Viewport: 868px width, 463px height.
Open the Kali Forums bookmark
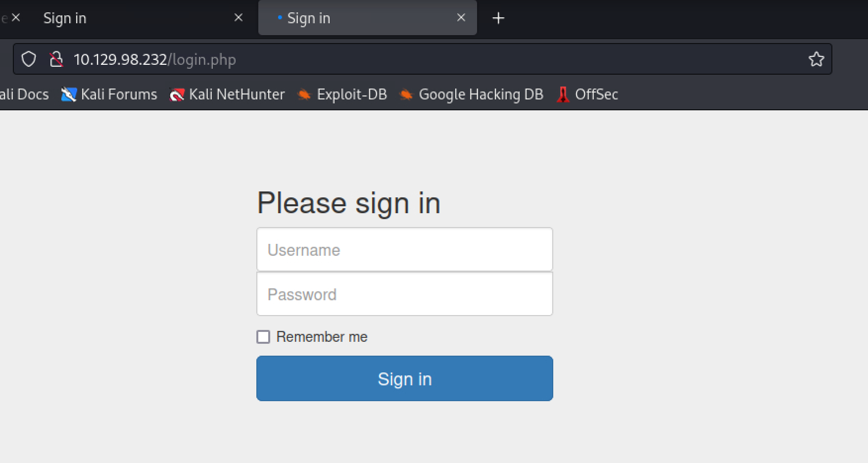pyautogui.click(x=109, y=94)
